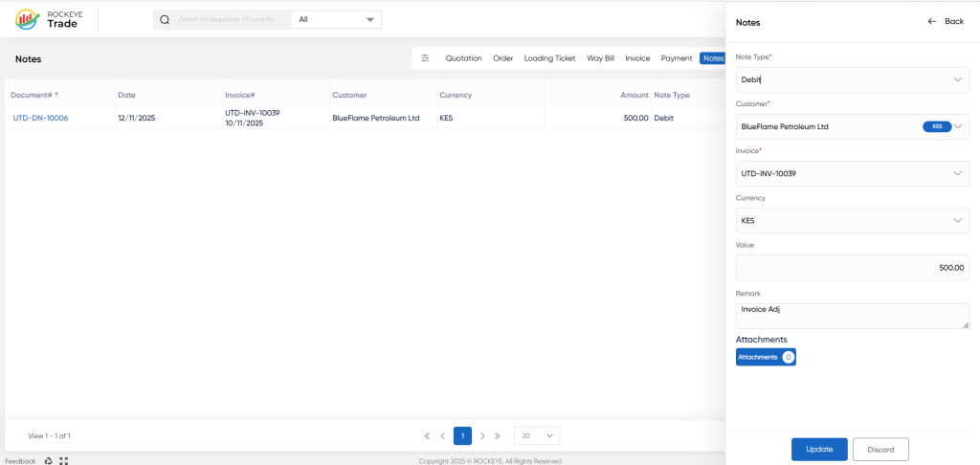Click the Currency column header
The height and width of the screenshot is (465, 980).
click(456, 95)
